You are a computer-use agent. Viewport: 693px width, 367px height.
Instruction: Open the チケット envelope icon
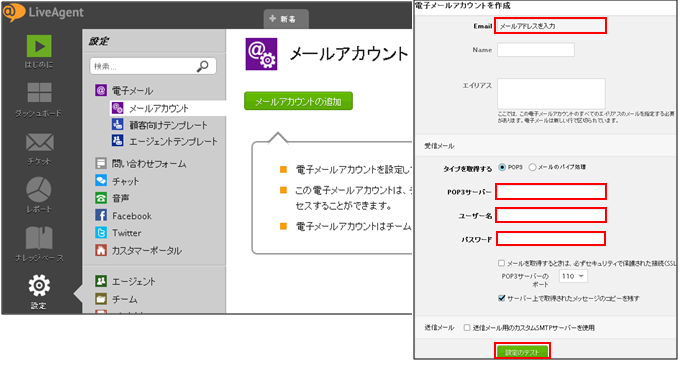[39, 142]
